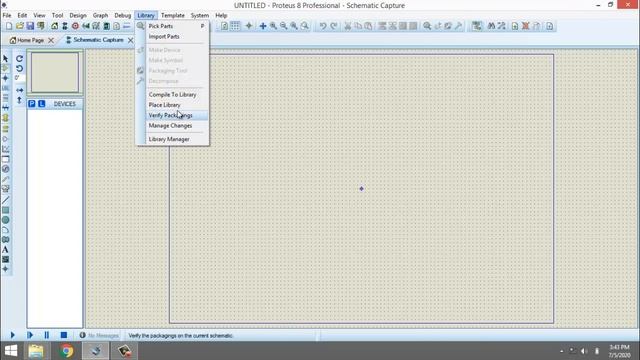
Task: Open the Edit menu
Action: coord(22,15)
